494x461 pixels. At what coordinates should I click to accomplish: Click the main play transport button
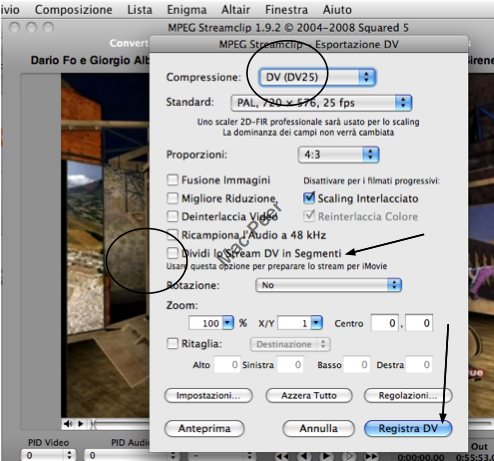coord(326,456)
